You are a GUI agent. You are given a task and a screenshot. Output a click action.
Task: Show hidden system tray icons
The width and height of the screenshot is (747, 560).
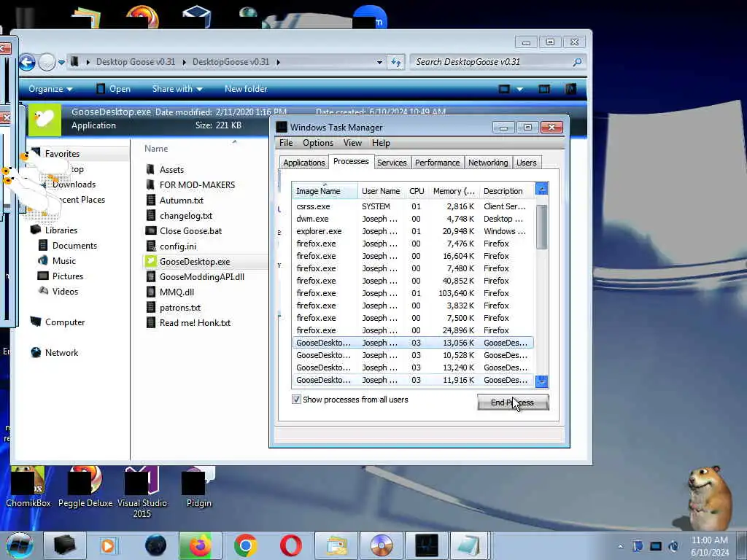tap(620, 546)
